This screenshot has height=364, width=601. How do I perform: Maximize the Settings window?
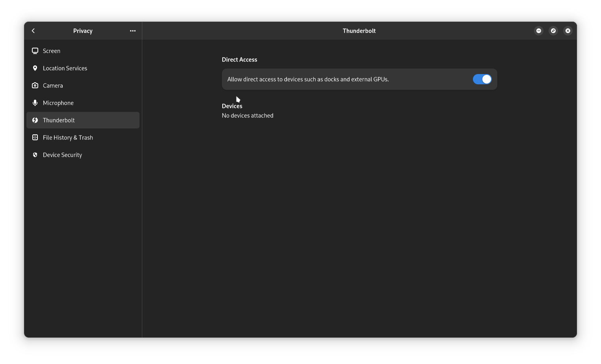[553, 31]
